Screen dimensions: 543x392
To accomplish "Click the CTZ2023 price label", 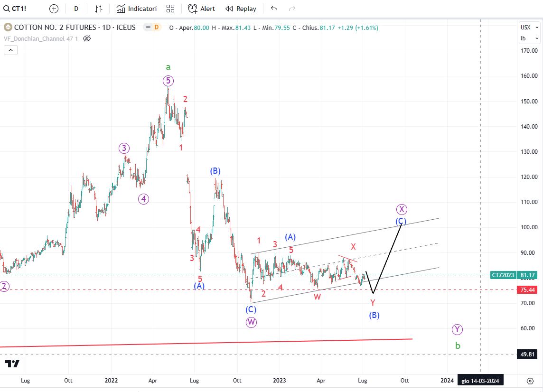I will tap(503, 275).
